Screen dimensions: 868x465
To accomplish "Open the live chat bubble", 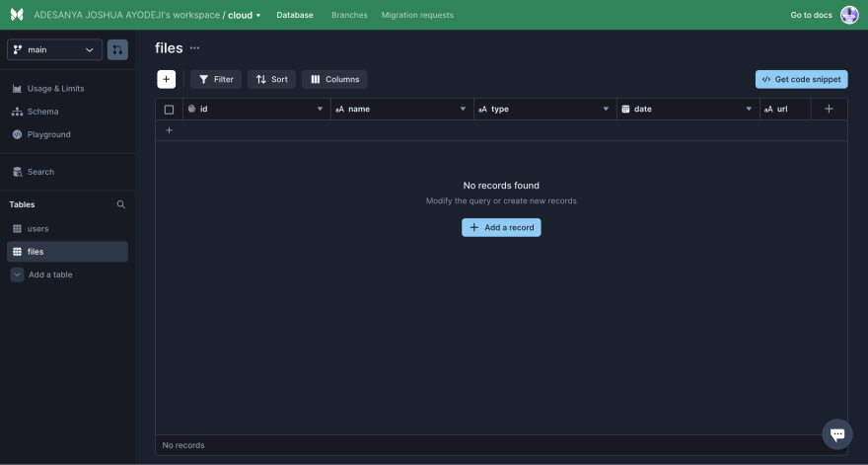I will coord(836,433).
